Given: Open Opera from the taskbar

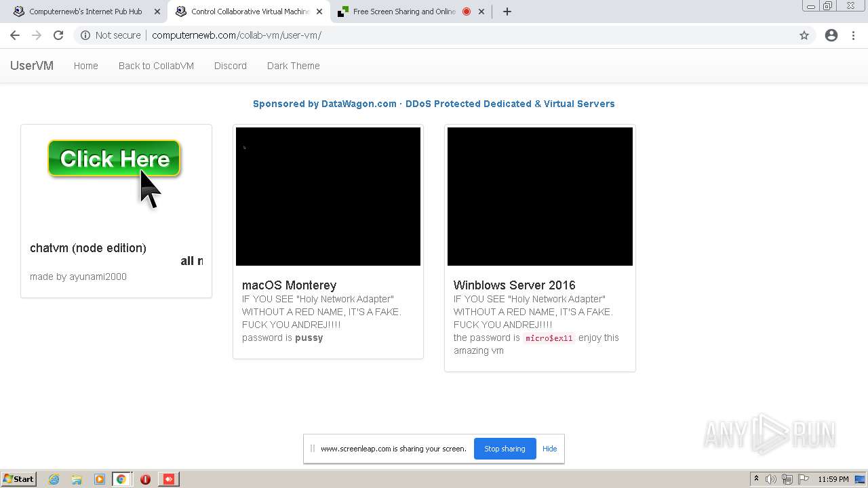Looking at the screenshot, I should pyautogui.click(x=145, y=479).
